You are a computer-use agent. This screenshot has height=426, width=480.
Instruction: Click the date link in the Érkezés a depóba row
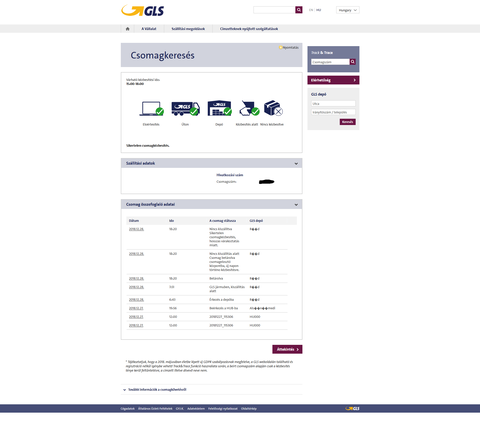(x=136, y=300)
